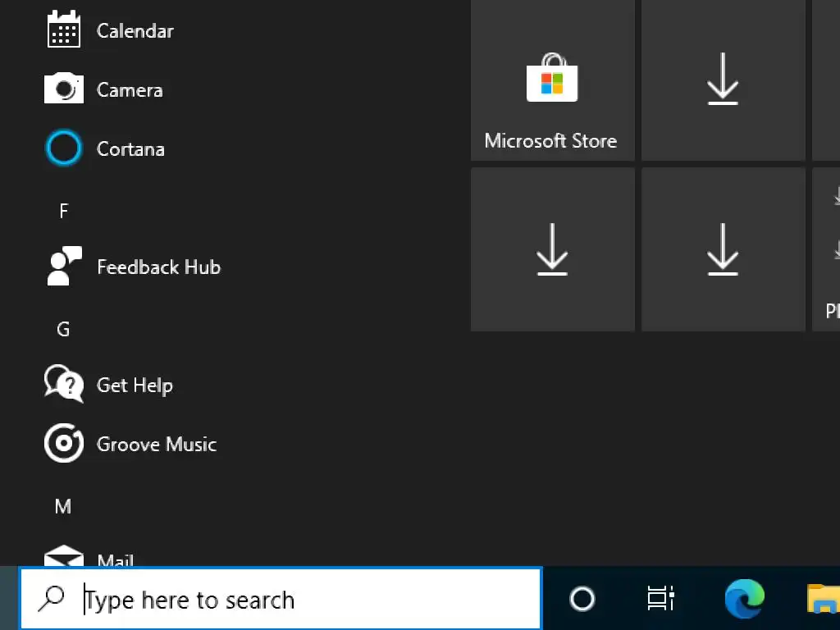The image size is (840, 630).
Task: Open Groove Music
Action: (x=156, y=445)
